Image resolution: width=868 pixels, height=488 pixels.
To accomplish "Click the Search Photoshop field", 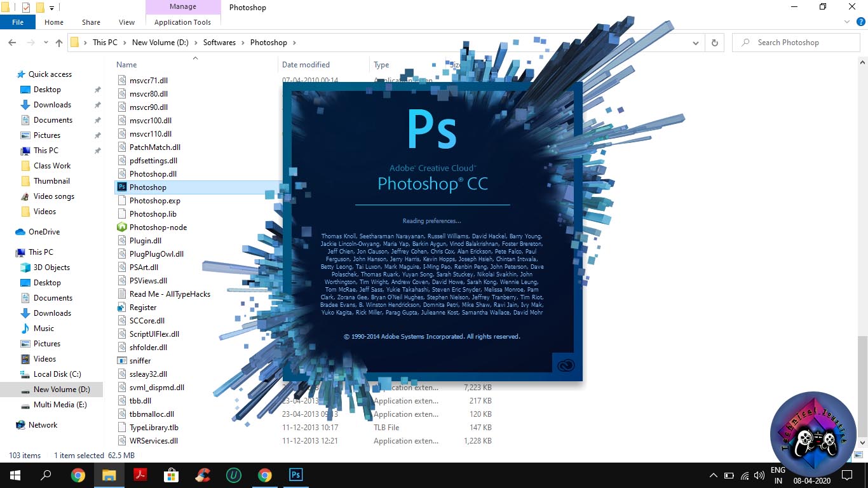I will (796, 43).
